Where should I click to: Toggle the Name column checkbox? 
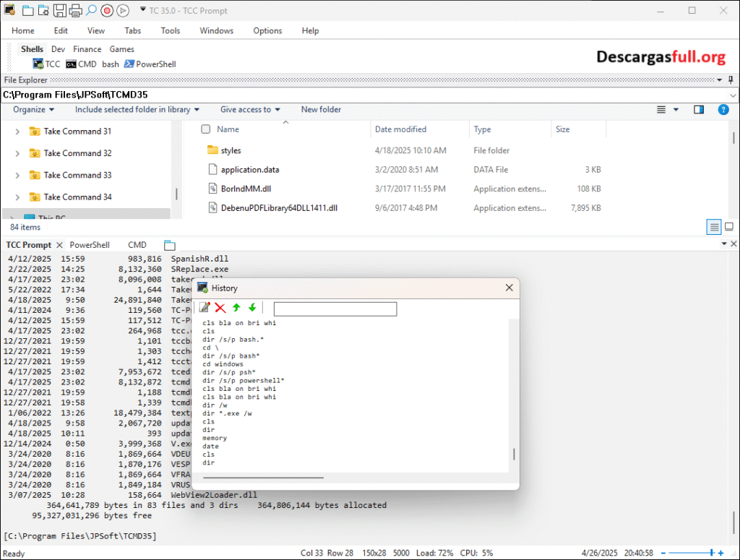pyautogui.click(x=206, y=128)
